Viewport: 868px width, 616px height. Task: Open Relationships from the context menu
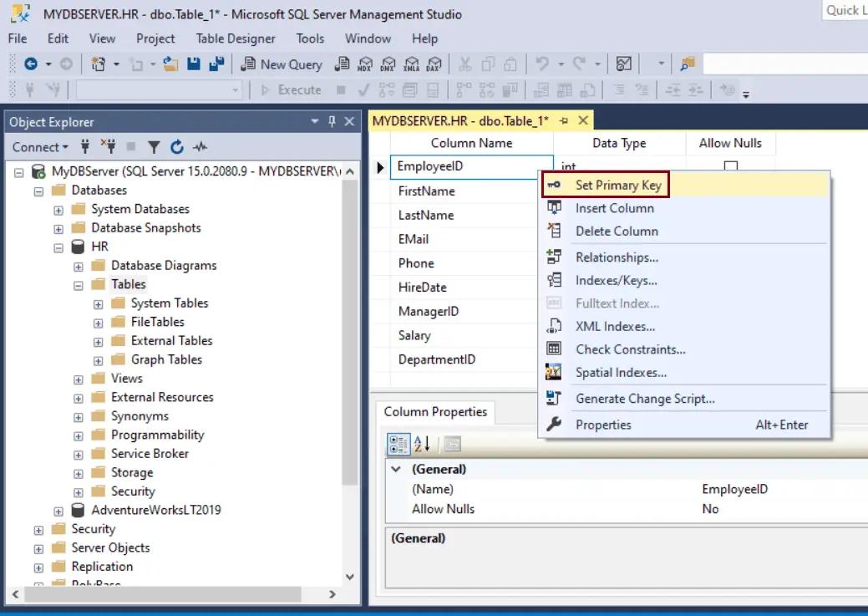[618, 257]
